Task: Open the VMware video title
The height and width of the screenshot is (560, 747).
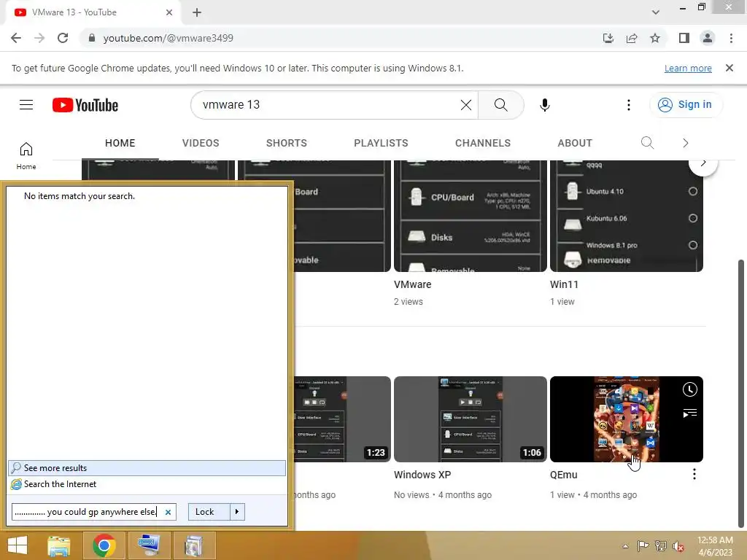Action: click(x=413, y=284)
